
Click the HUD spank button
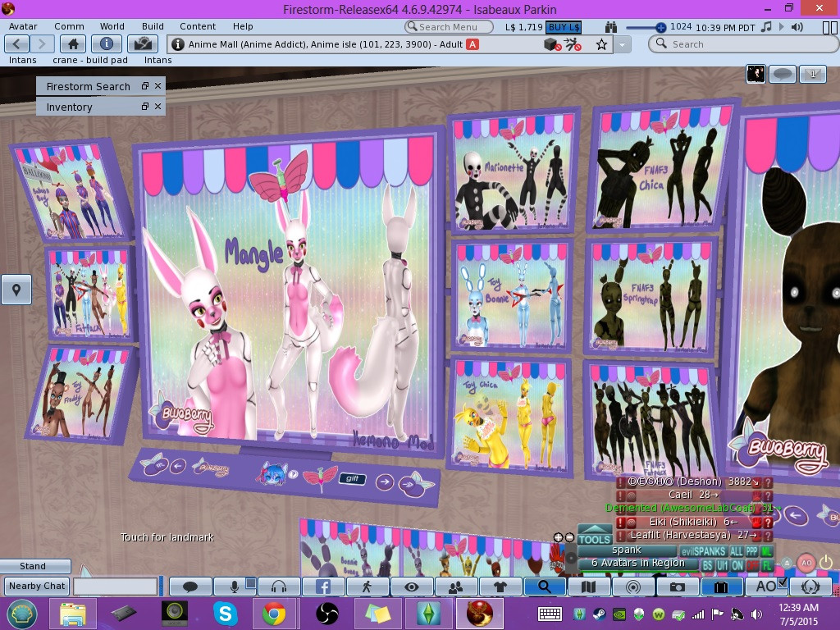pos(627,550)
